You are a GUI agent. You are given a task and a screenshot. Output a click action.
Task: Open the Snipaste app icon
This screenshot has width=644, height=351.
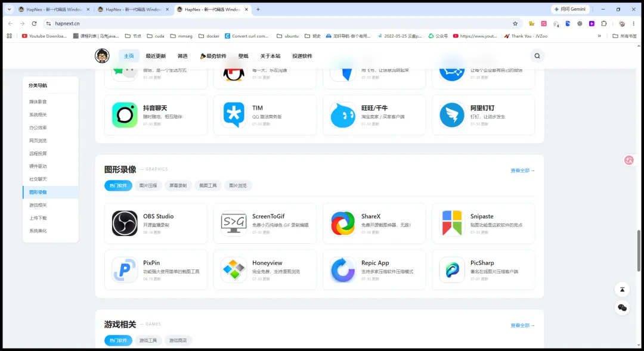452,223
